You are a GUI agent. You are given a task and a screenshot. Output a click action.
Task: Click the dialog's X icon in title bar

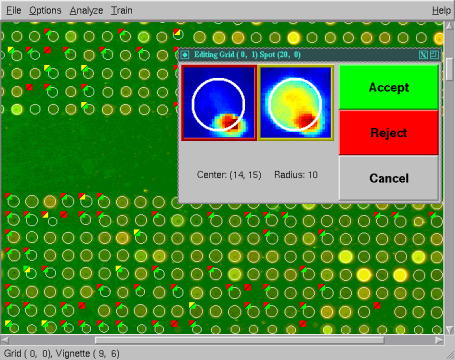[x=423, y=55]
